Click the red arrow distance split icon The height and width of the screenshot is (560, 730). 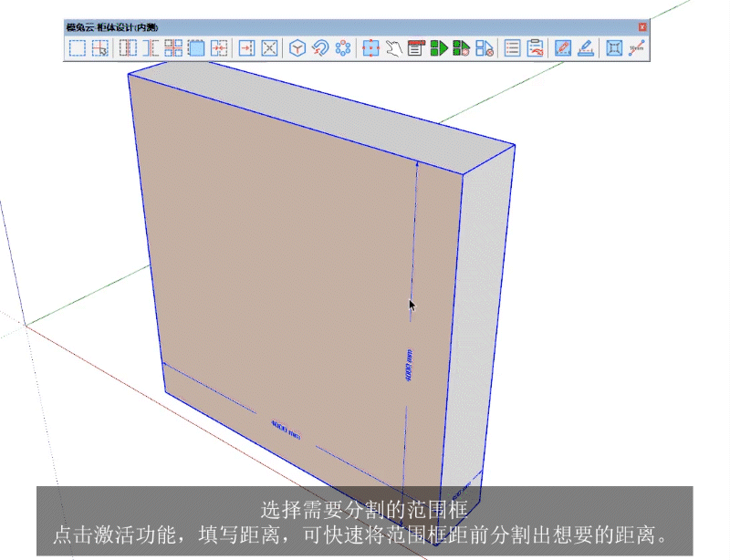(x=246, y=48)
